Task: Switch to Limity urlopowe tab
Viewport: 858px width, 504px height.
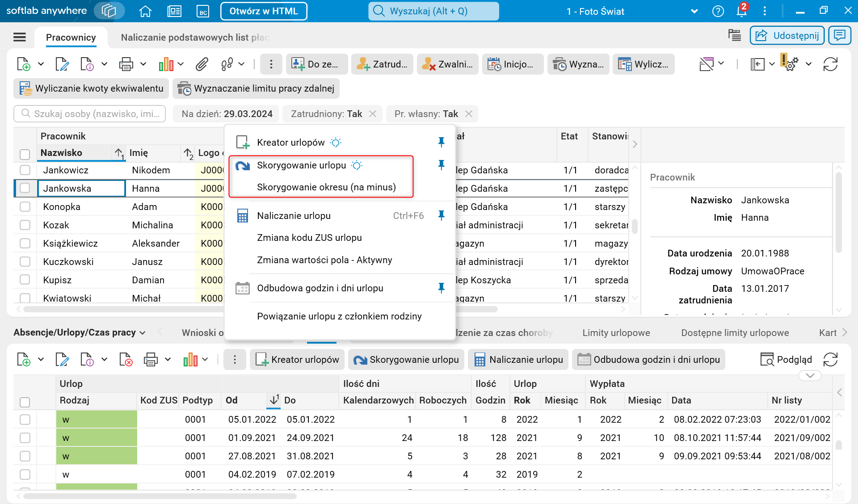Action: tap(616, 333)
